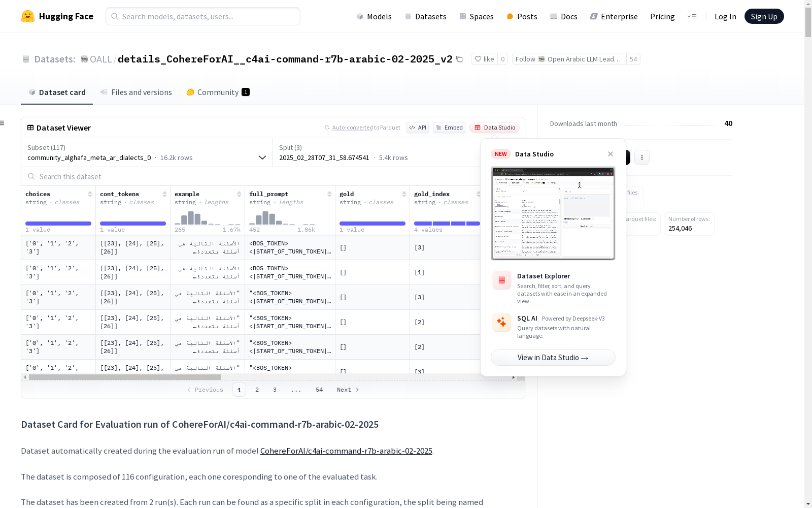Sort the gold_index column
812x508 pixels.
click(x=478, y=194)
